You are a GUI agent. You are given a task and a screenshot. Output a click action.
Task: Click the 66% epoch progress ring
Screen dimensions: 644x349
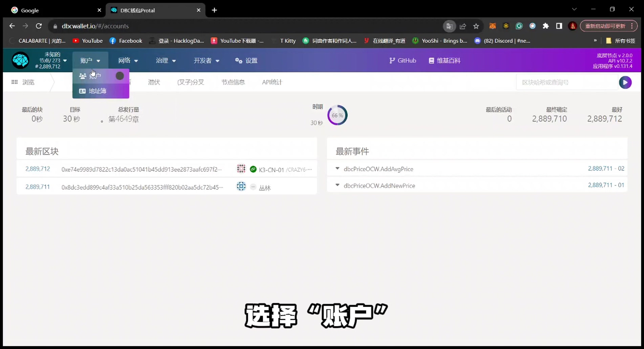coord(337,115)
